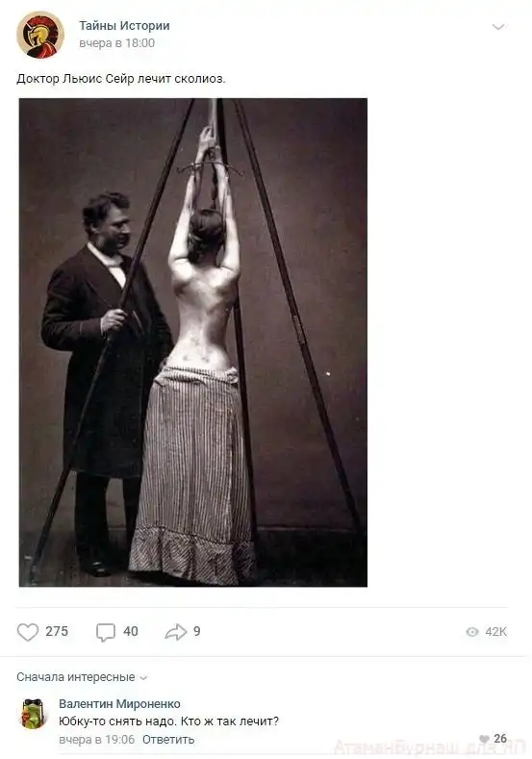532x759 pixels.
Task: Click the comment like count 26
Action: (x=500, y=738)
